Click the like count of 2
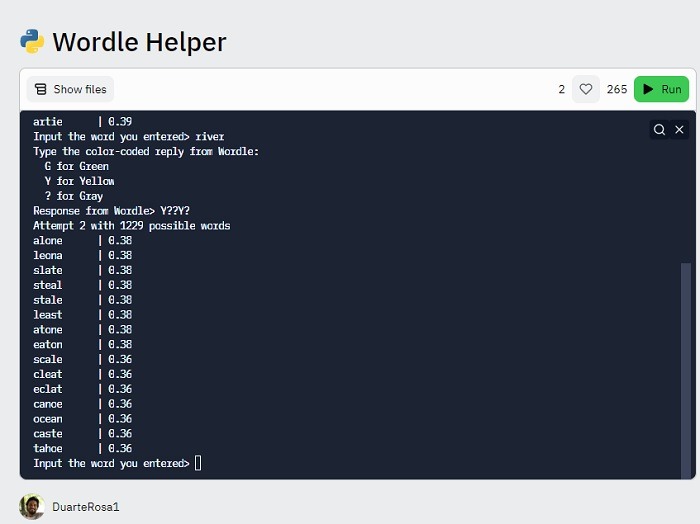700x524 pixels. point(561,89)
